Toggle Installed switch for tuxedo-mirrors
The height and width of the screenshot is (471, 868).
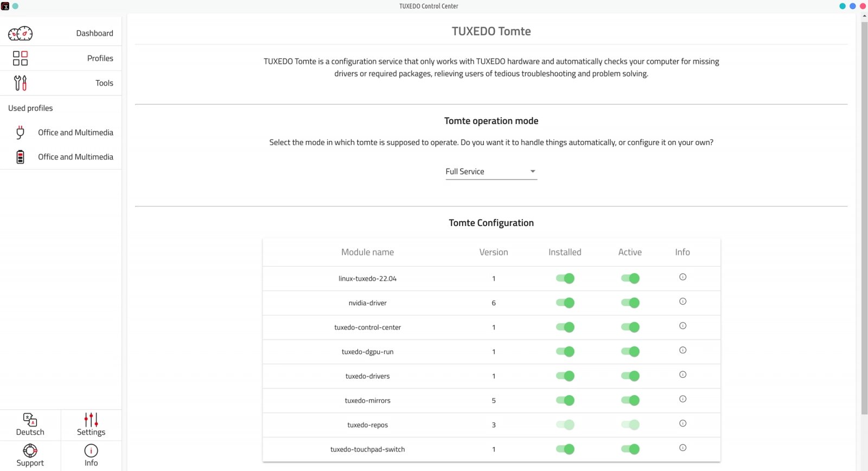click(565, 401)
